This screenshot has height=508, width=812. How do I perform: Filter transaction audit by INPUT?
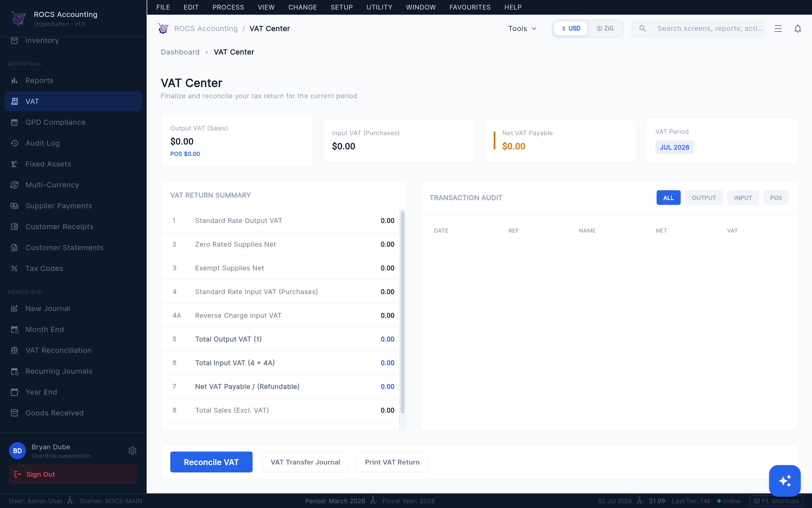point(743,198)
